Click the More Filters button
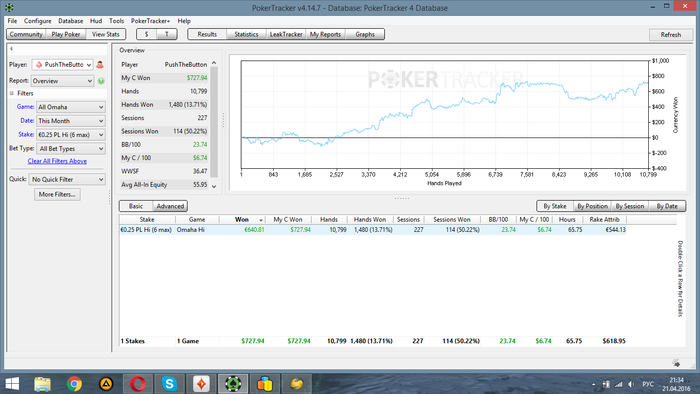Viewport: 700px width, 394px height. (x=57, y=195)
